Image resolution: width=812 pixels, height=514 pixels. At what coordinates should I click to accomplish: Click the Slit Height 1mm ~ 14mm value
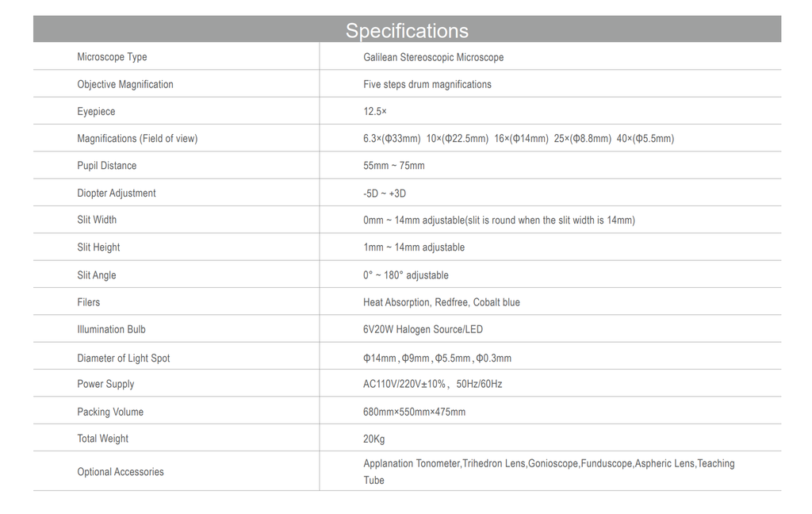[x=414, y=247]
